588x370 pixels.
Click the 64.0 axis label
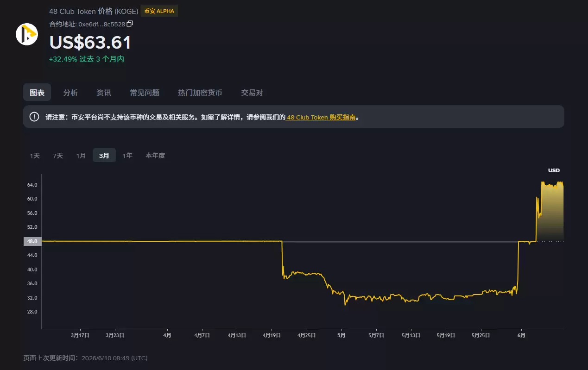32,185
